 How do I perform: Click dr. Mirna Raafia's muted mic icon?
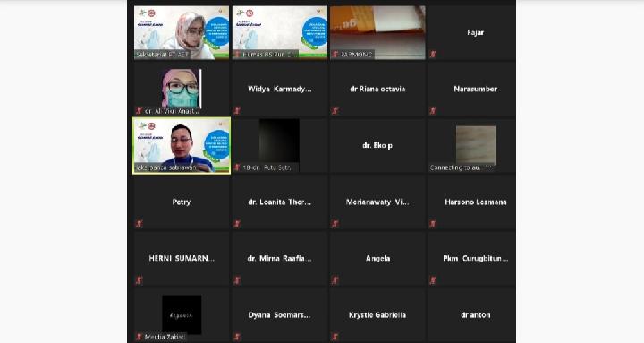[237, 280]
